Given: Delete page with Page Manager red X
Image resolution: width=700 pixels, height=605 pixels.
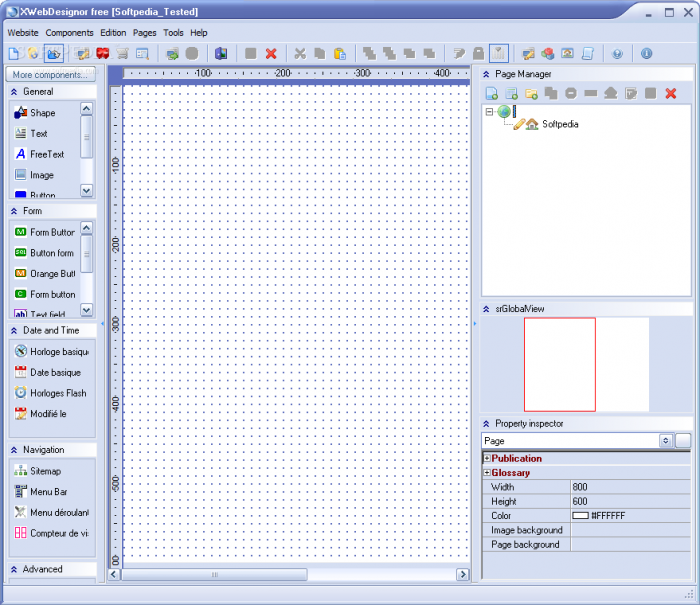Looking at the screenshot, I should (671, 93).
